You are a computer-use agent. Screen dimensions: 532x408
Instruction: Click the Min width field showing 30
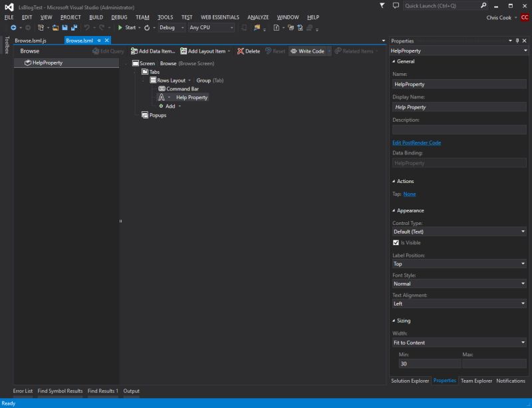pyautogui.click(x=430, y=364)
